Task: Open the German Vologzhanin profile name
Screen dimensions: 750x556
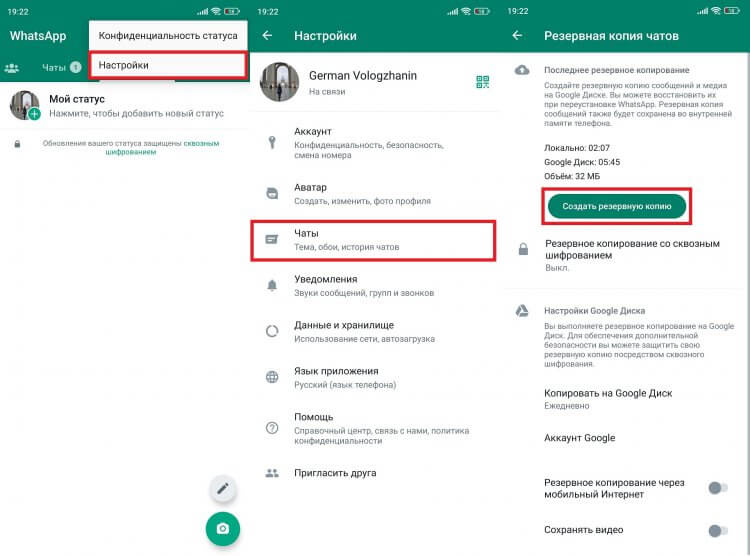Action: pos(363,76)
